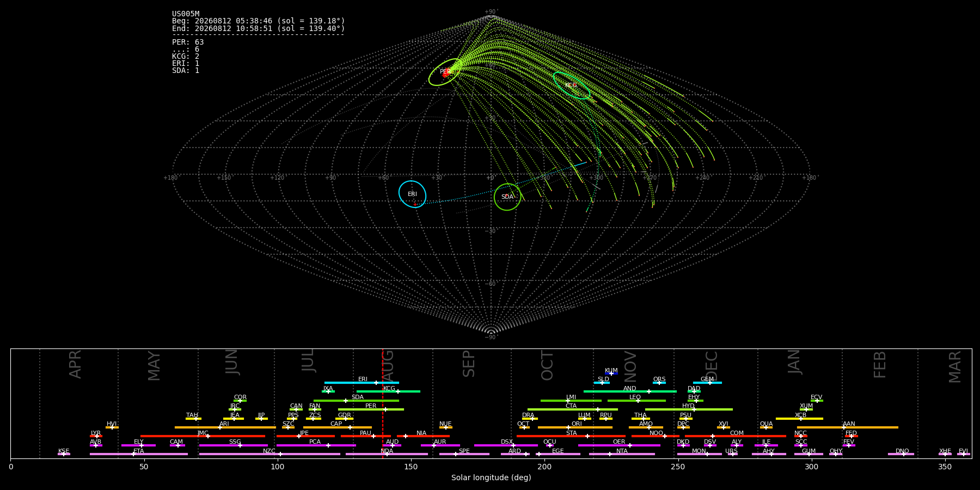
Task: Click the ORI shower bar in timeline
Action: click(575, 427)
